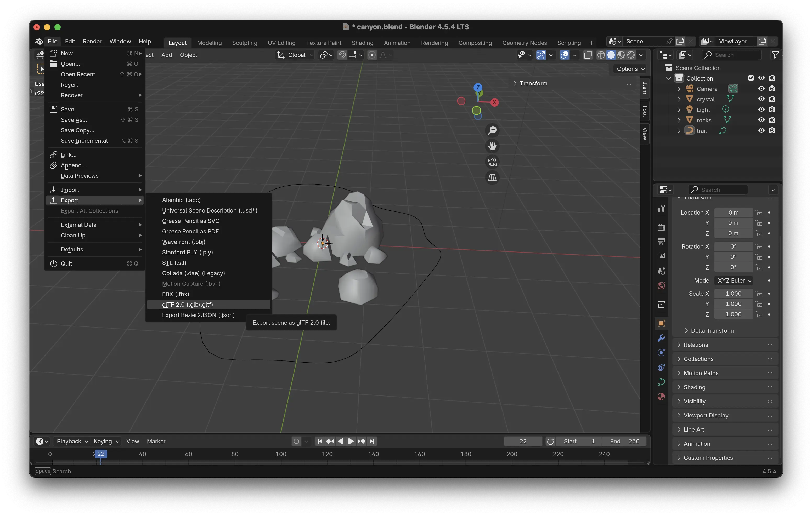
Task: Open the Modifiers wrench properties tab
Action: click(661, 338)
